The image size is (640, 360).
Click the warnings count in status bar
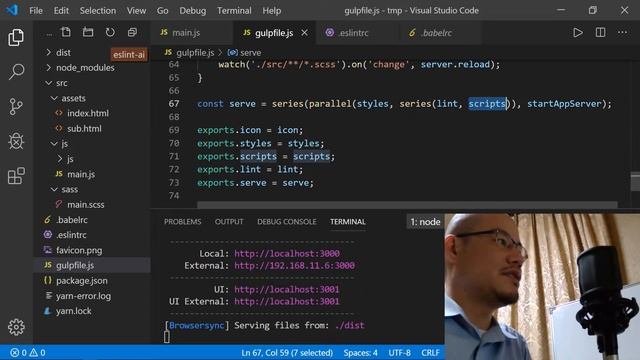(x=38, y=353)
